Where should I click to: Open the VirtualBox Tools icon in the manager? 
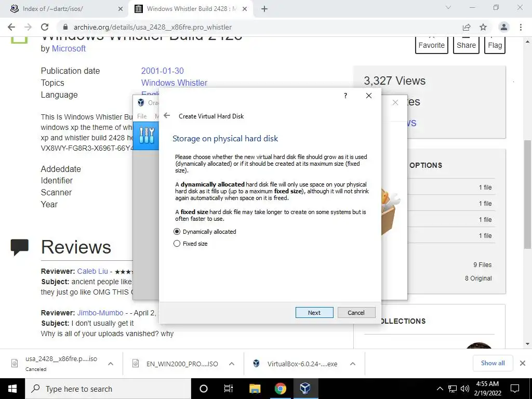click(x=146, y=136)
